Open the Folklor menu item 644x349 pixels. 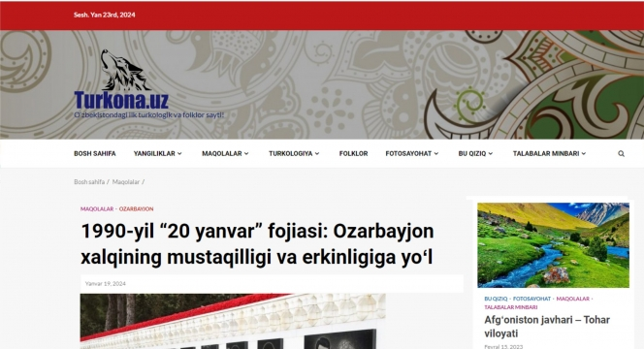point(354,153)
